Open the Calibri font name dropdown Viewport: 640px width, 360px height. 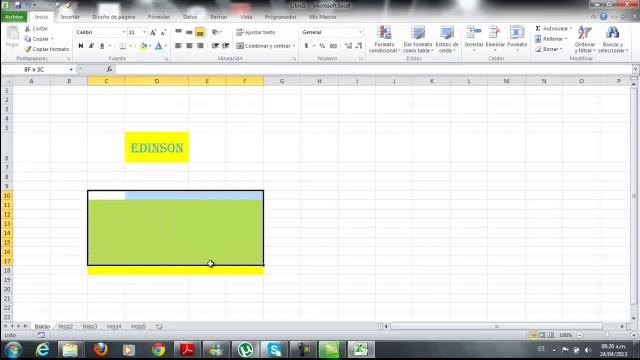point(124,32)
